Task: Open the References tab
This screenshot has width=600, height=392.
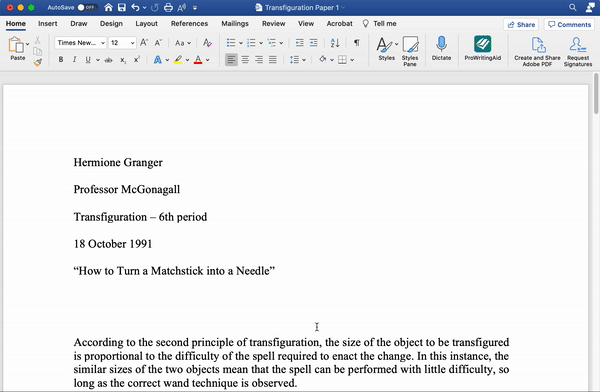Action: 189,24
